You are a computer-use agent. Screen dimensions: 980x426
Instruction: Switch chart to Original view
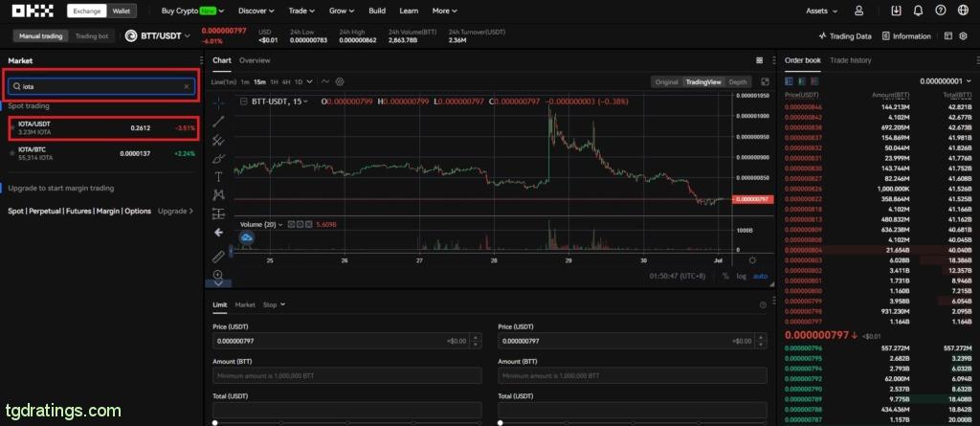[666, 82]
